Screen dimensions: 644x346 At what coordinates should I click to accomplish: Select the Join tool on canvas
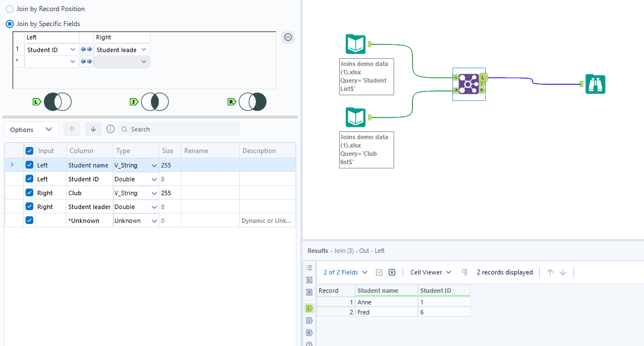click(469, 84)
